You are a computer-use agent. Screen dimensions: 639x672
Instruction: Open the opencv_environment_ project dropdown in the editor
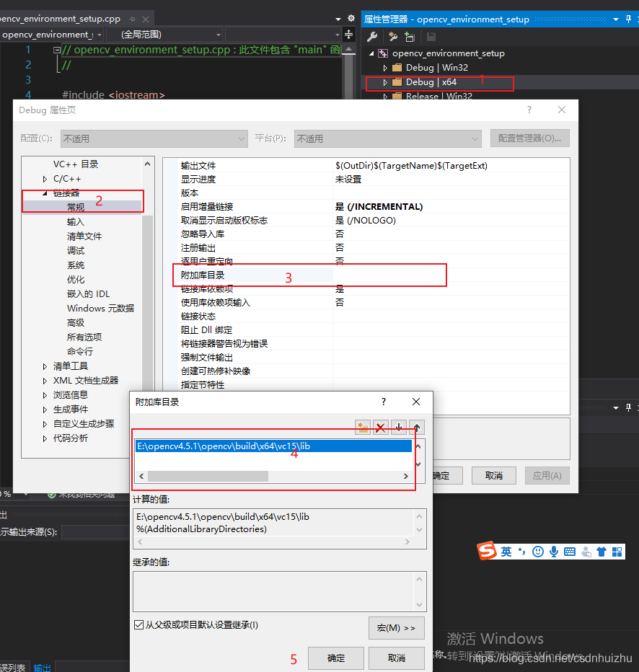pos(51,35)
